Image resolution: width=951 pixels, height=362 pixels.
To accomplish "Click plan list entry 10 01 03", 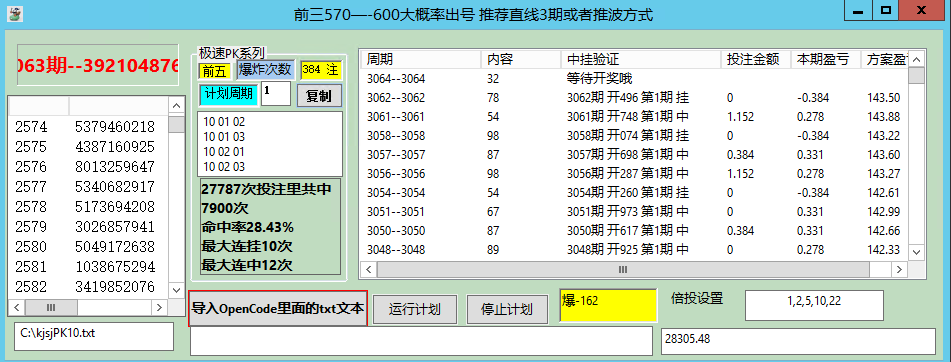I will click(224, 136).
